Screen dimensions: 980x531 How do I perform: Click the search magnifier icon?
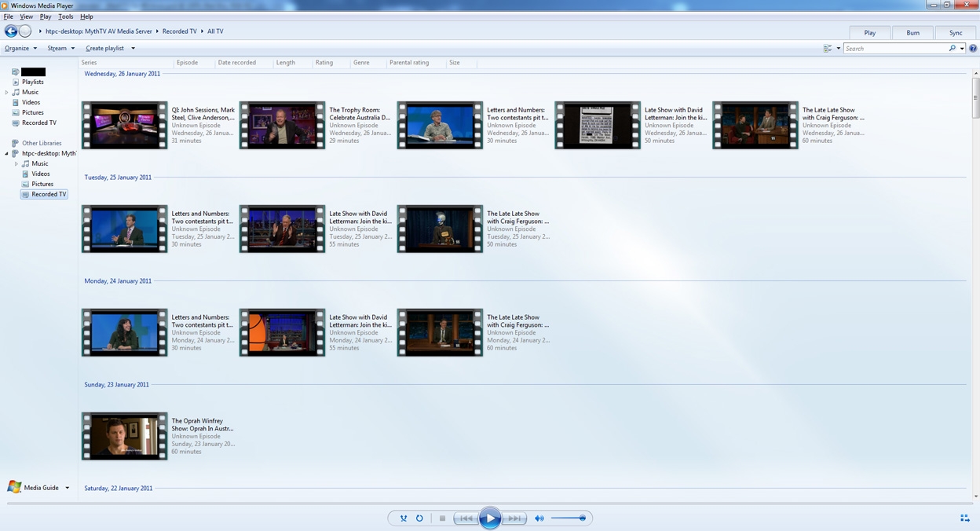click(953, 49)
